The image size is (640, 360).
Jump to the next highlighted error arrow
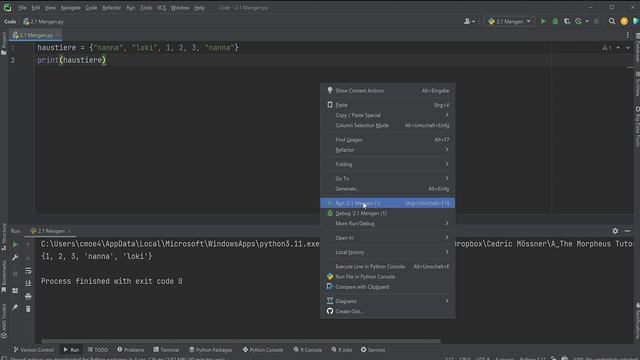(628, 48)
